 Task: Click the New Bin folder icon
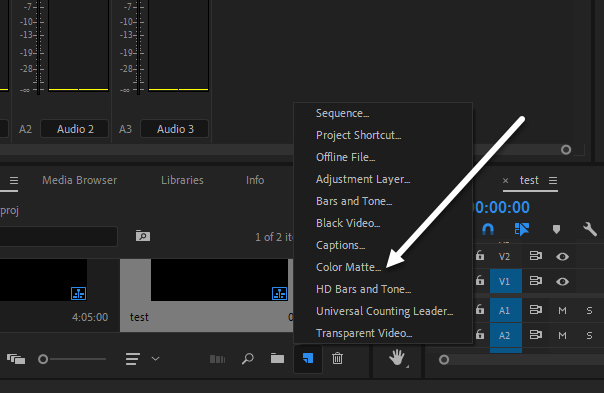(x=277, y=359)
